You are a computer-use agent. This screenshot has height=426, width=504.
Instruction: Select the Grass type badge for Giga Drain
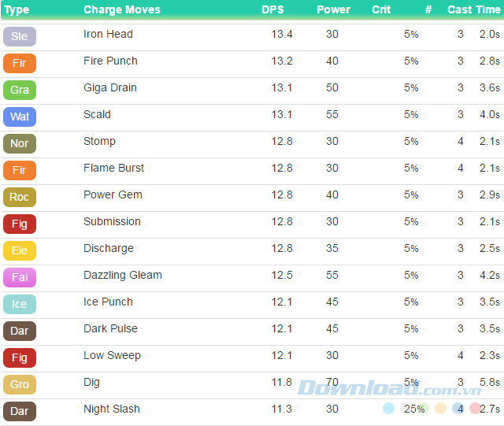tap(20, 90)
